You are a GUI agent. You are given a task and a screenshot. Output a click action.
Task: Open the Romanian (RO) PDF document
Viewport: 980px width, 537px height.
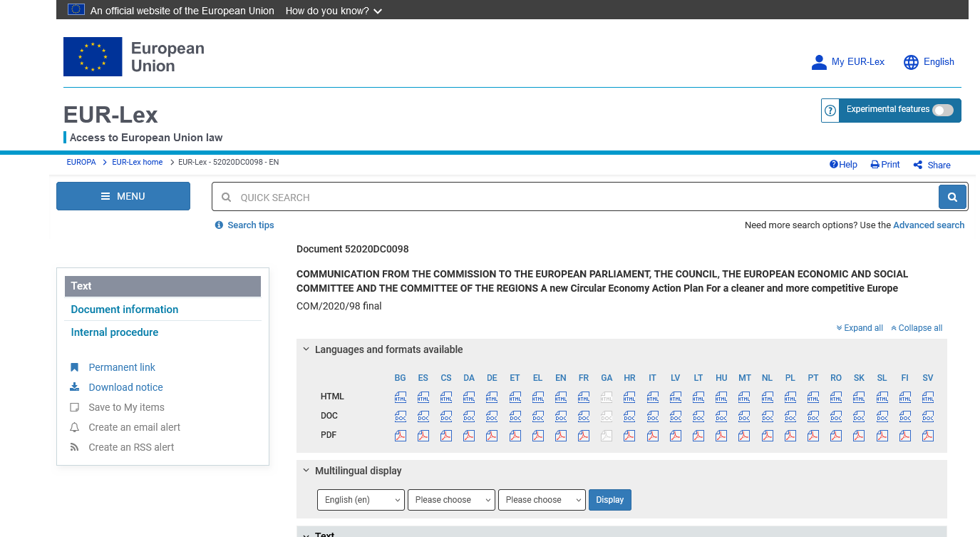836,436
